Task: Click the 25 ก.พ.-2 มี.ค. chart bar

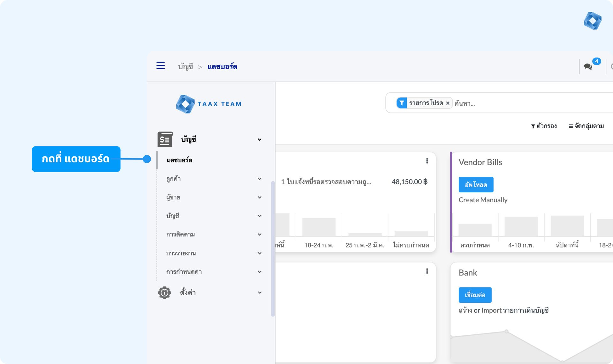Action: click(x=365, y=234)
